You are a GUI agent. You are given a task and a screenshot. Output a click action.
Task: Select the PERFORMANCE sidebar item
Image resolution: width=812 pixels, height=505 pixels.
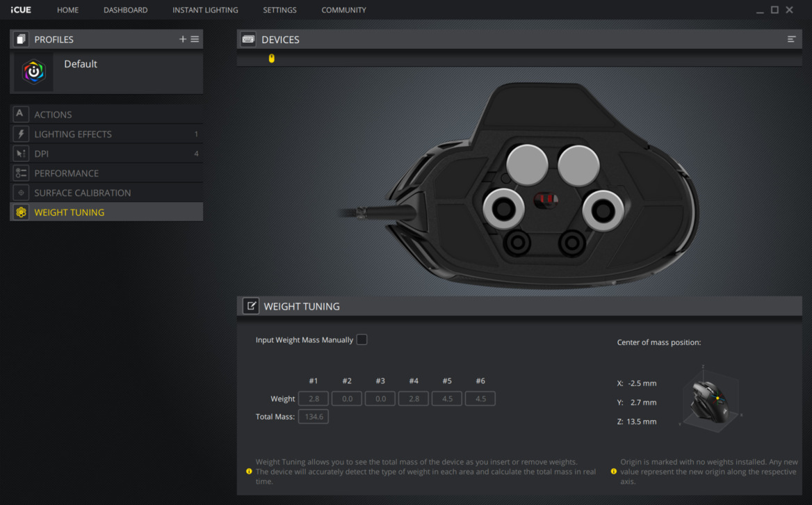tap(106, 173)
